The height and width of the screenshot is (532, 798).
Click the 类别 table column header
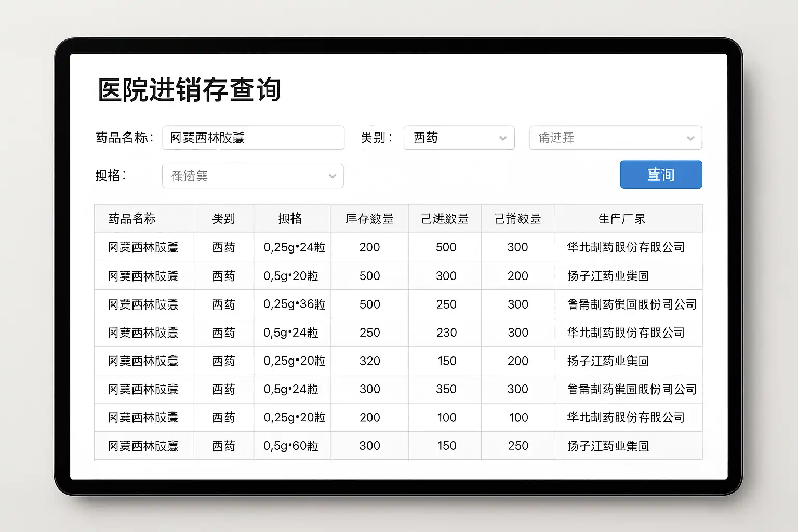pos(223,219)
